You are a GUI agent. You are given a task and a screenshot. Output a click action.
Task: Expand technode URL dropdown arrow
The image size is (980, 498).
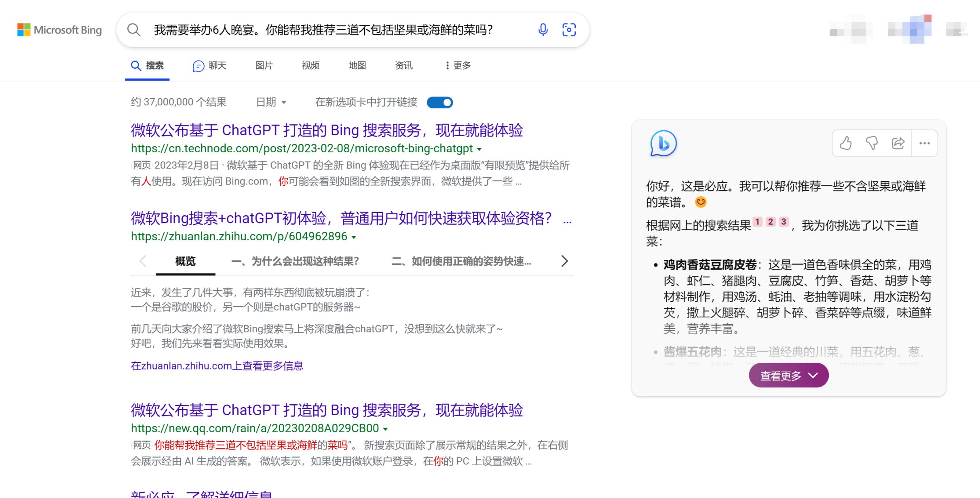(x=479, y=149)
